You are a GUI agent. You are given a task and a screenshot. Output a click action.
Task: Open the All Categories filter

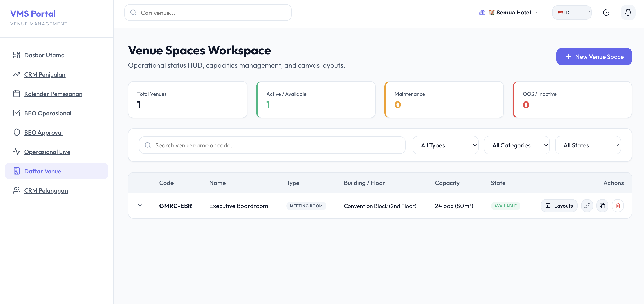[517, 145]
